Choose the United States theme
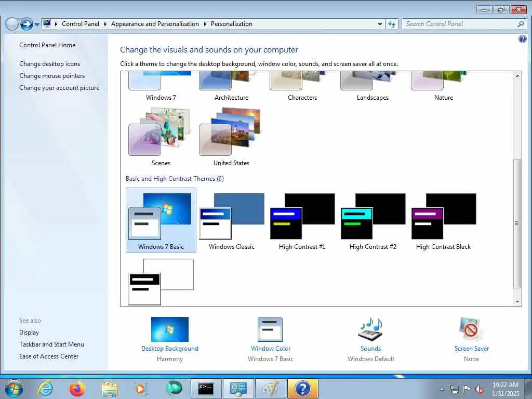This screenshot has width=532, height=399. (x=232, y=137)
